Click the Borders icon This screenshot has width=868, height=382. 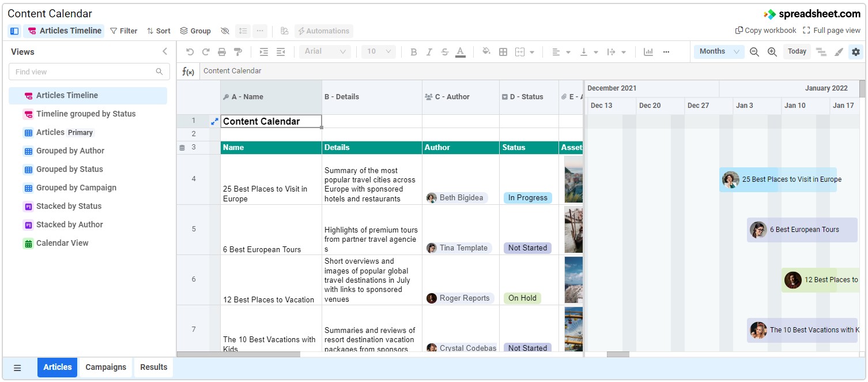tap(503, 51)
